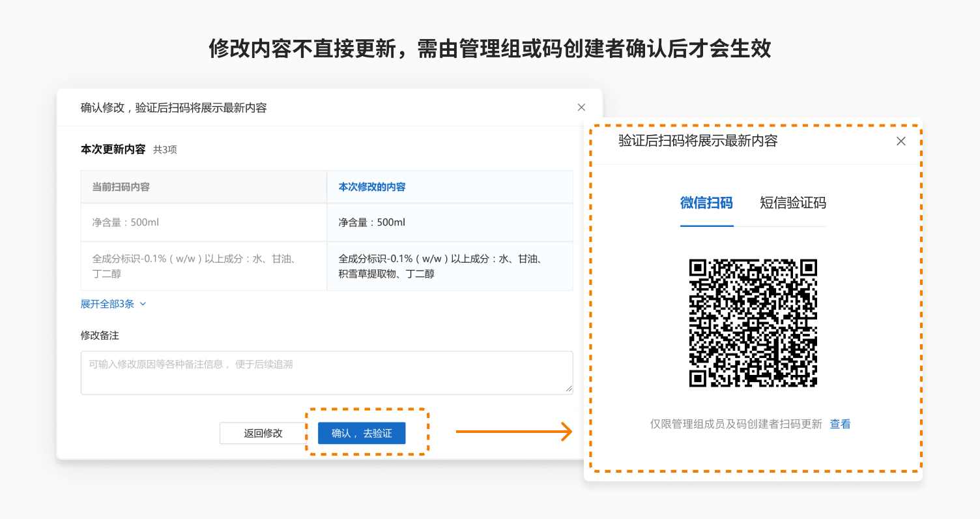Click the 共3项 item count label
The height and width of the screenshot is (519, 980).
[x=165, y=149]
